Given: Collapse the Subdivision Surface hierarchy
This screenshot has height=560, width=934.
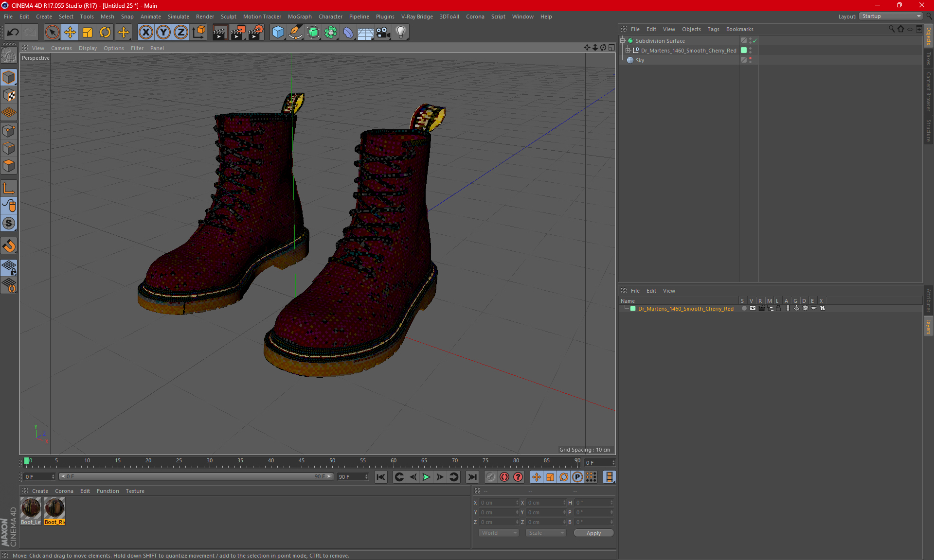Looking at the screenshot, I should pyautogui.click(x=622, y=41).
